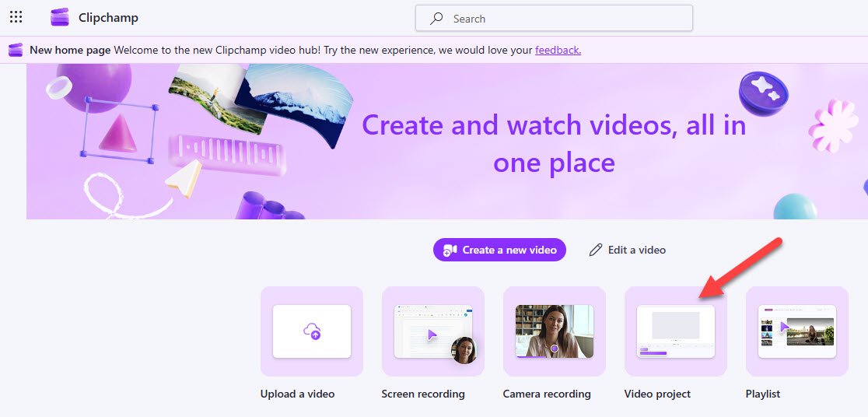Click the Playlist label

coord(762,394)
